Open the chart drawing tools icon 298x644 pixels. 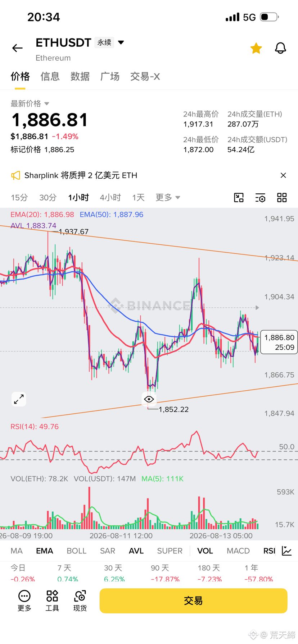(239, 197)
